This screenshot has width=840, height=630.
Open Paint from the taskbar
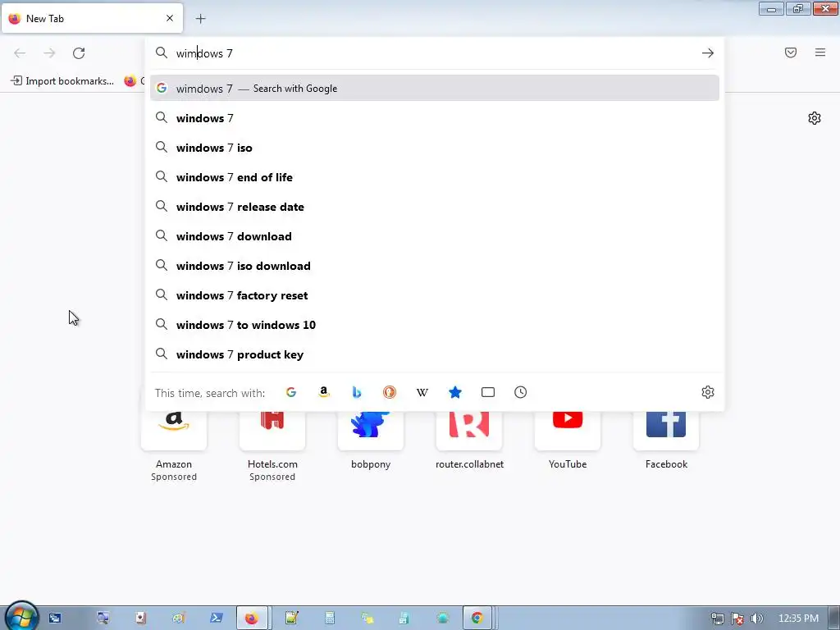(178, 619)
